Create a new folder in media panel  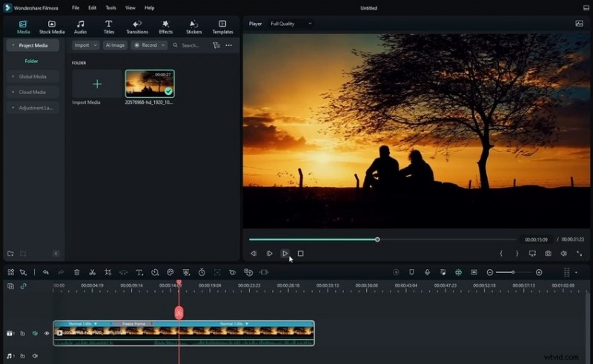pyautogui.click(x=10, y=254)
